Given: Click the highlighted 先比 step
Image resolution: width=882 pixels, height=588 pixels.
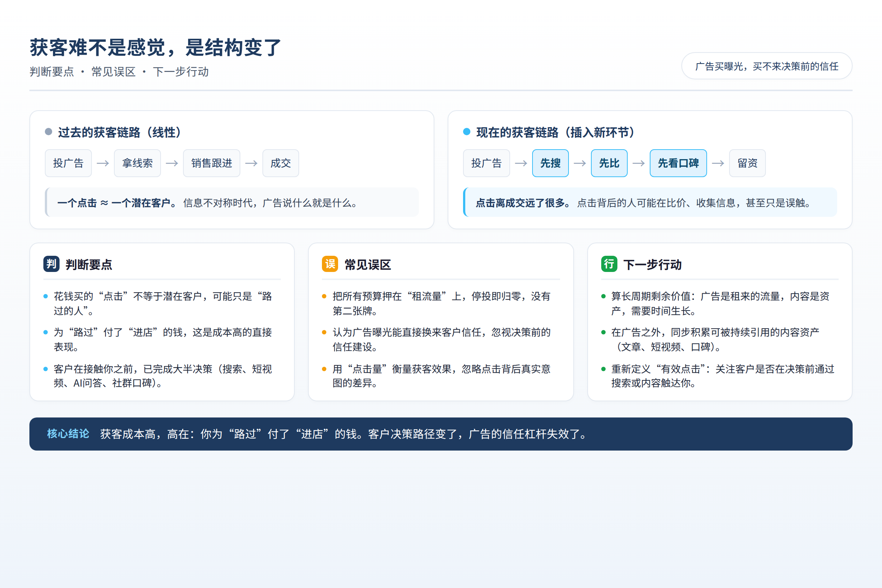Looking at the screenshot, I should 609,163.
